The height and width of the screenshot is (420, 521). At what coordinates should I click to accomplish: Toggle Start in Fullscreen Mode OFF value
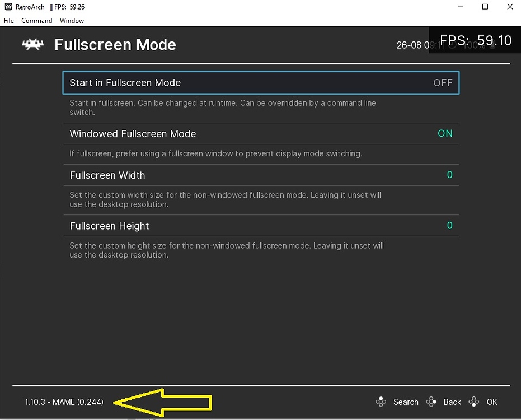click(443, 82)
